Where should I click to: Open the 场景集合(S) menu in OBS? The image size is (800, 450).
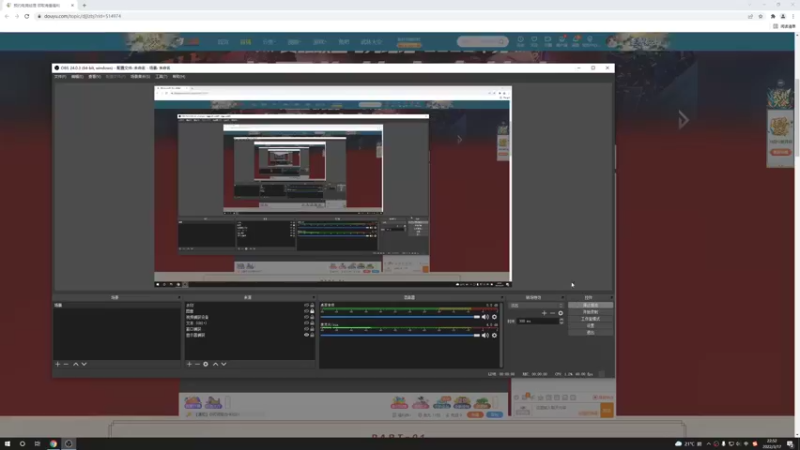(140, 77)
